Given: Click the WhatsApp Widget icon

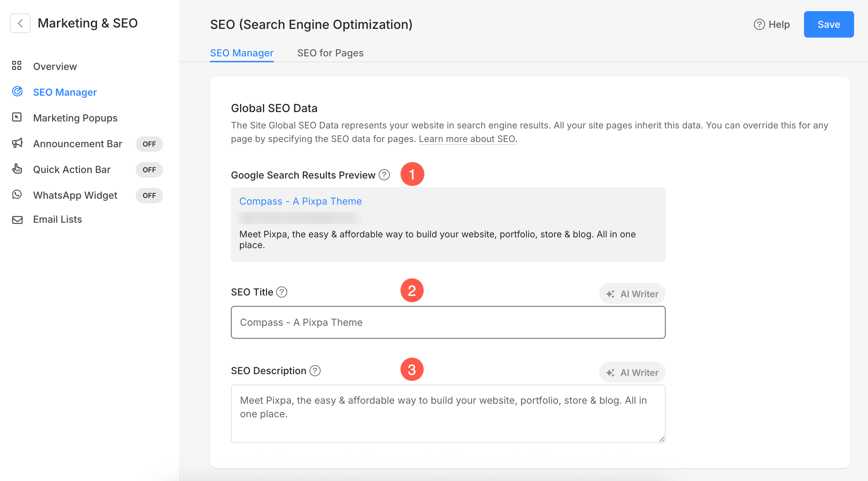Looking at the screenshot, I should [x=17, y=194].
